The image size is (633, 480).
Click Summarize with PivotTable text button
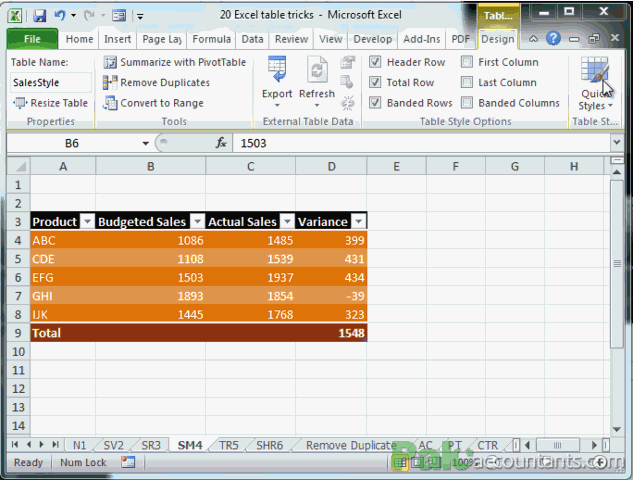183,62
